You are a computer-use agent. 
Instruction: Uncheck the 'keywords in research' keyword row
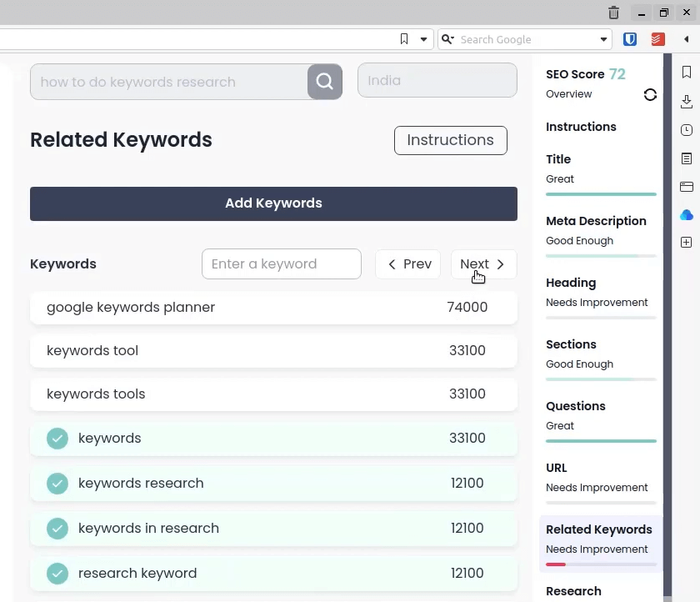coord(57,529)
